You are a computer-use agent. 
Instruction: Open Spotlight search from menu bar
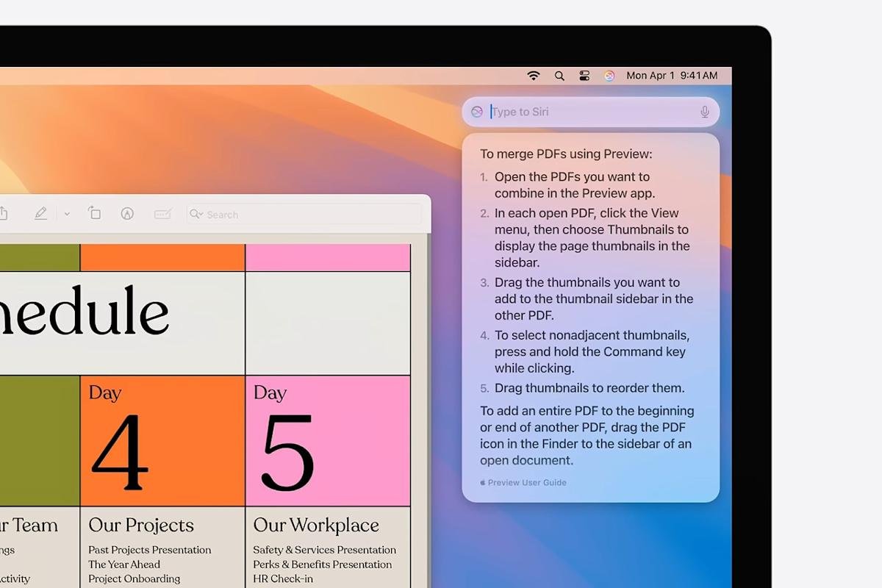click(x=559, y=76)
